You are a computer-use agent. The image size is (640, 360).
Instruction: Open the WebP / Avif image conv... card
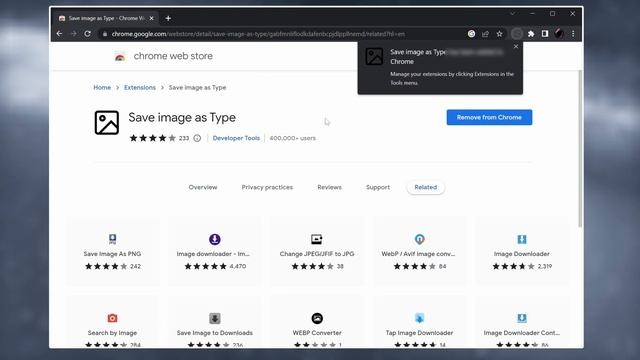click(x=419, y=251)
